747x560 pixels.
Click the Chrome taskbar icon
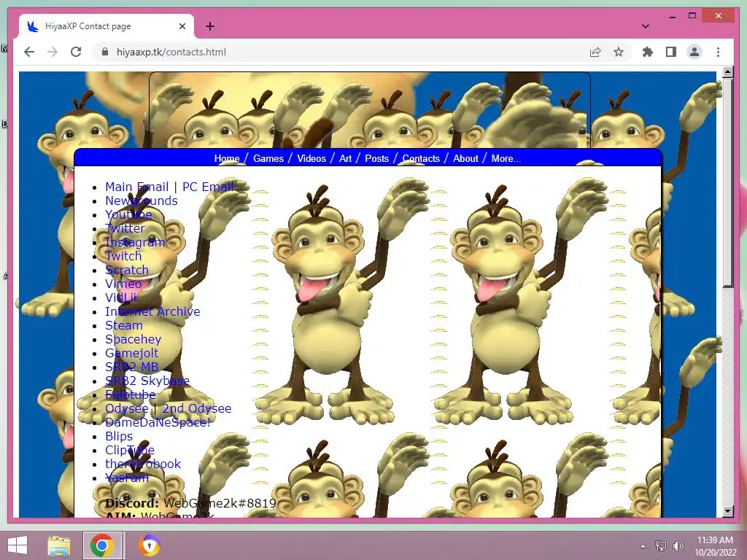tap(101, 545)
